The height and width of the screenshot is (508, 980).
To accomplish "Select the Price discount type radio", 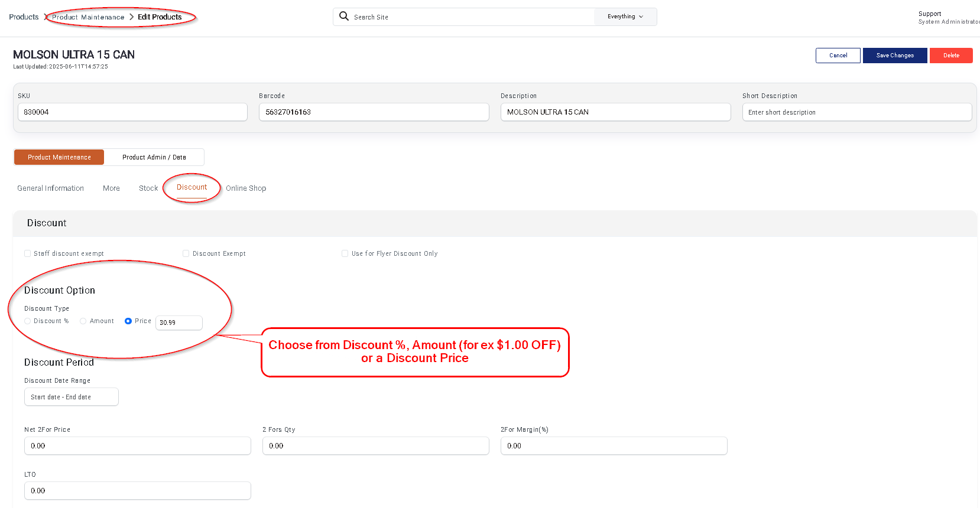I will tap(128, 321).
